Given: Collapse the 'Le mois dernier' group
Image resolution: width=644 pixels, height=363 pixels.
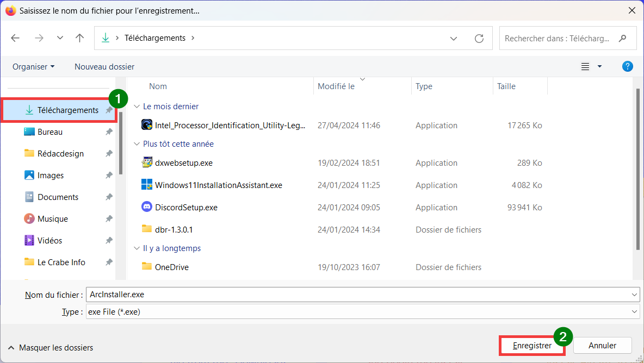Looking at the screenshot, I should point(137,107).
